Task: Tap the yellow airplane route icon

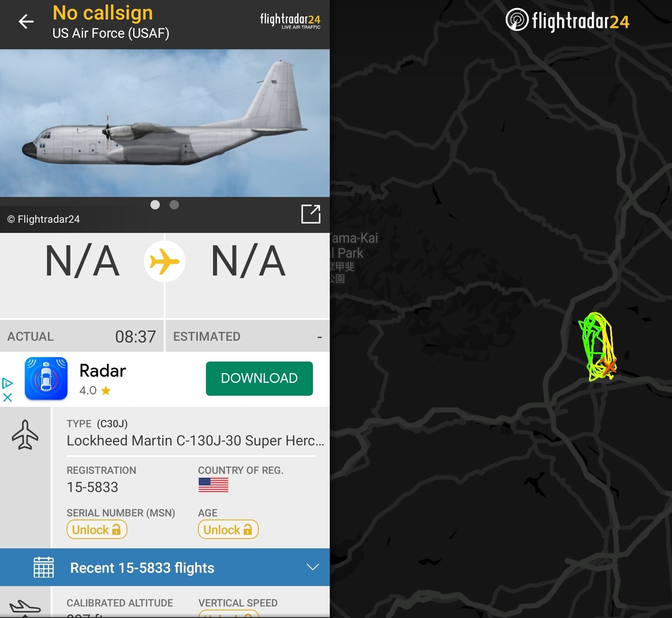Action: click(165, 261)
